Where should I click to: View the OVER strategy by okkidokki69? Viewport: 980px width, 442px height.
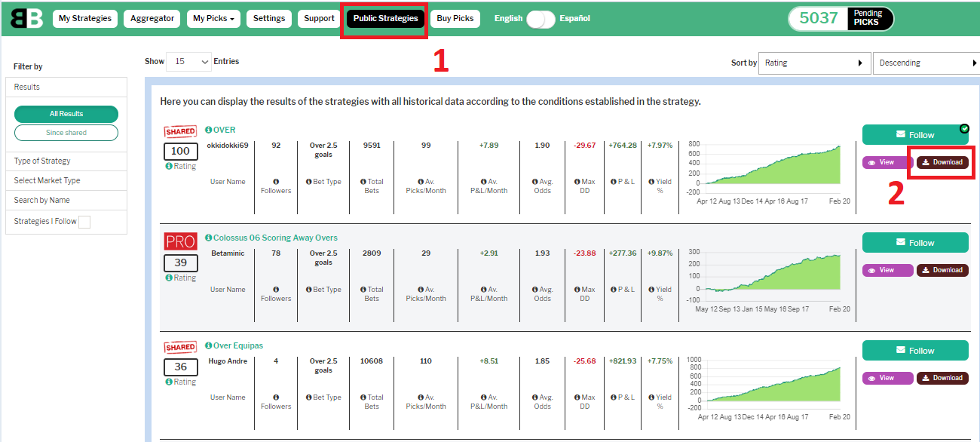coord(887,162)
